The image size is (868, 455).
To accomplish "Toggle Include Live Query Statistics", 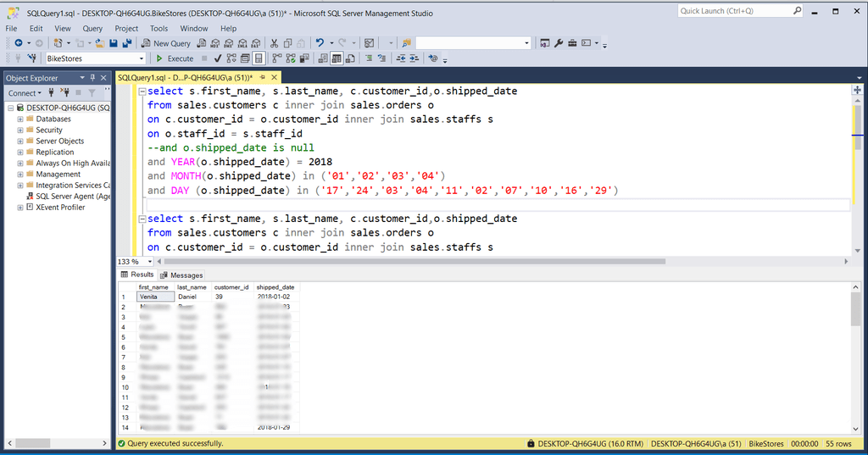I will [x=291, y=58].
